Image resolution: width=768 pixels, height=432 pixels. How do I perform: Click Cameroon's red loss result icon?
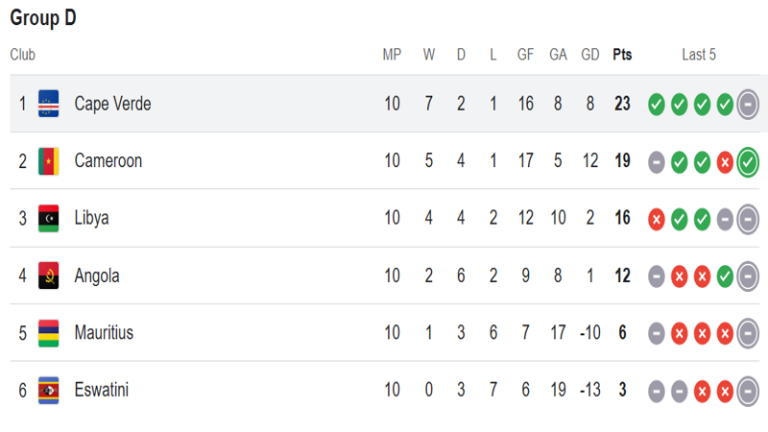tap(725, 163)
